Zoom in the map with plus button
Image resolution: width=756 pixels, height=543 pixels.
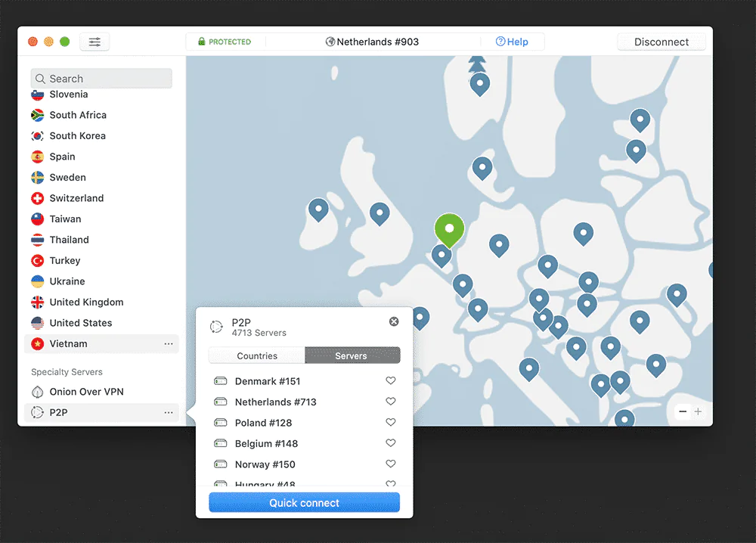(698, 411)
